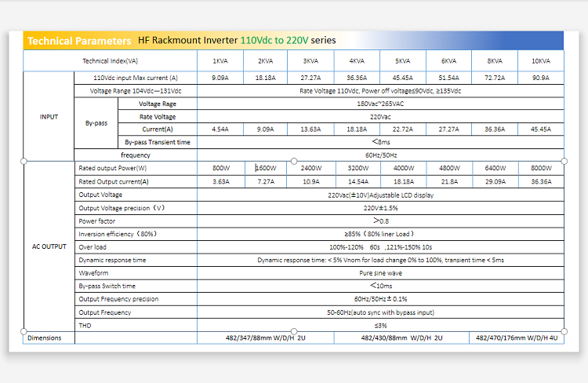
Task: Select the "Pure sine wave" value
Action: point(380,273)
